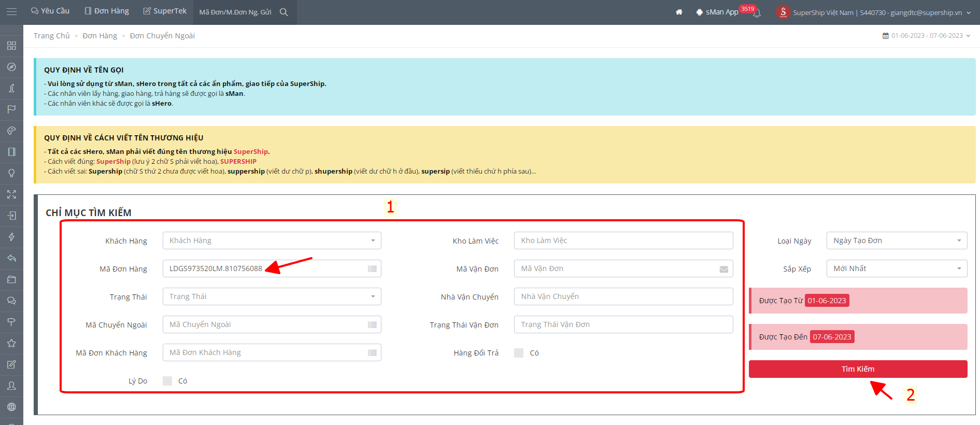Click the Được Tạo Từ date 01-06-2023
980x425 pixels.
pyautogui.click(x=827, y=301)
